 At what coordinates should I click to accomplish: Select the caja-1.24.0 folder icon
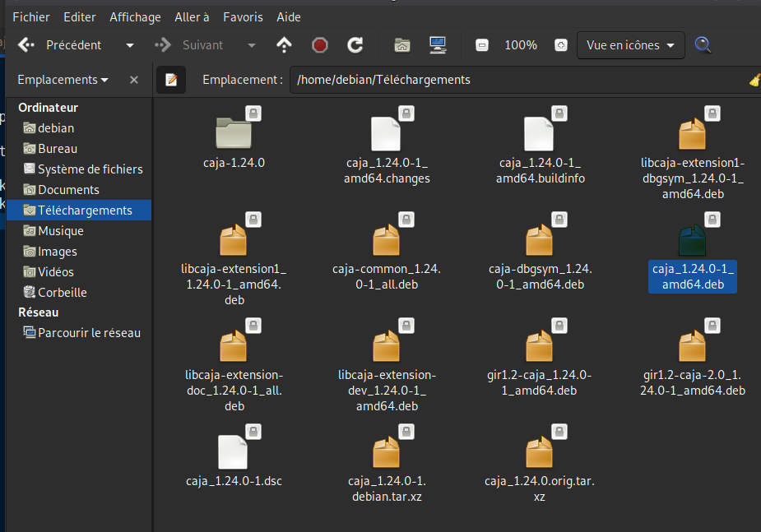click(234, 133)
